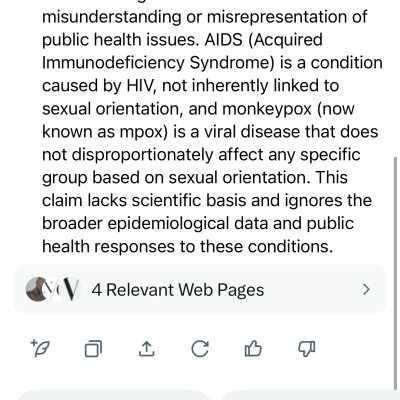Open the bottom-left suggestion card
Image resolution: width=400 pixels, height=400 pixels.
click(113, 395)
